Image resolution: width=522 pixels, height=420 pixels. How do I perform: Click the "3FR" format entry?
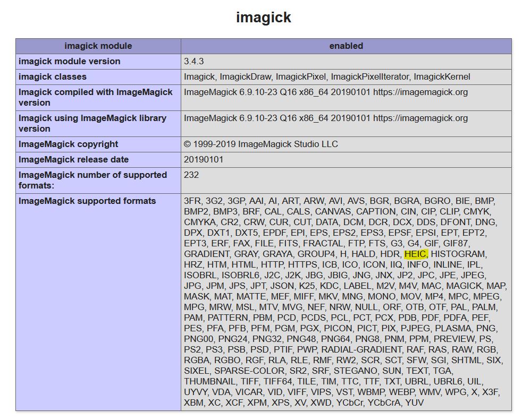192,201
